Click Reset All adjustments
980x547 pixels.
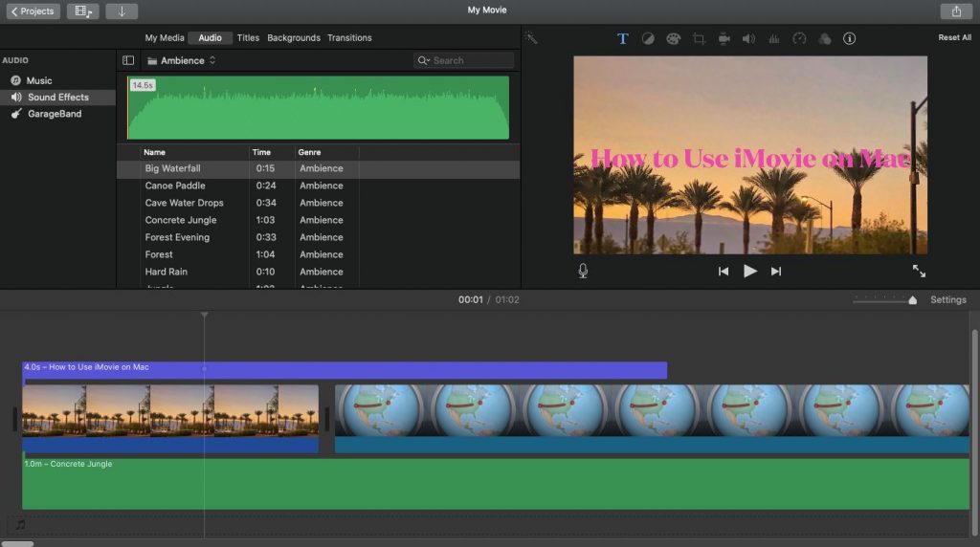[x=954, y=37]
